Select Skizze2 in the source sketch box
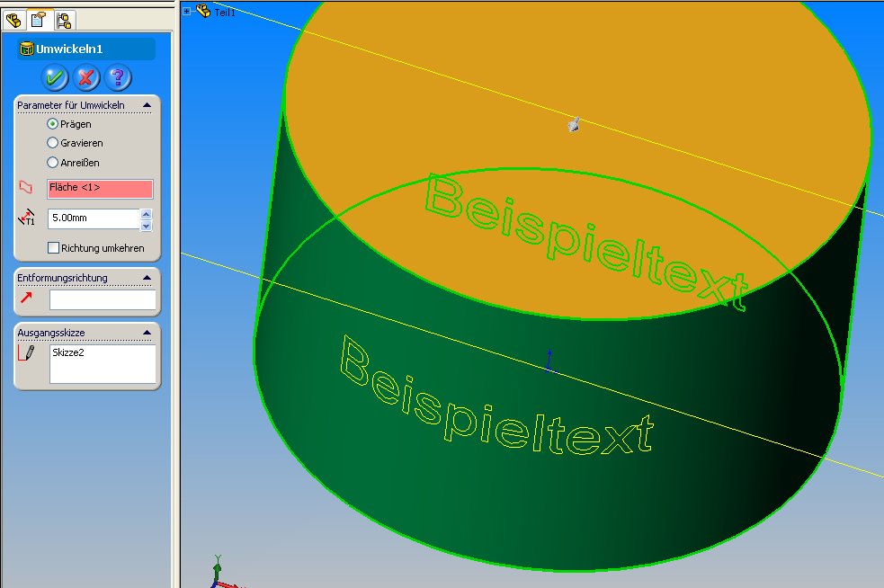This screenshot has height=588, width=884. click(x=68, y=352)
